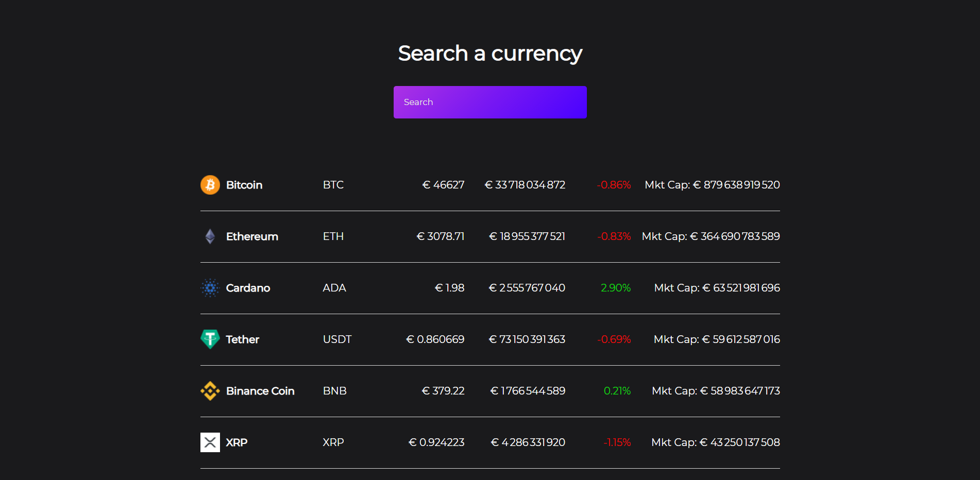Select the Binance Coin name
Viewport: 980px width, 480px height.
click(x=260, y=391)
